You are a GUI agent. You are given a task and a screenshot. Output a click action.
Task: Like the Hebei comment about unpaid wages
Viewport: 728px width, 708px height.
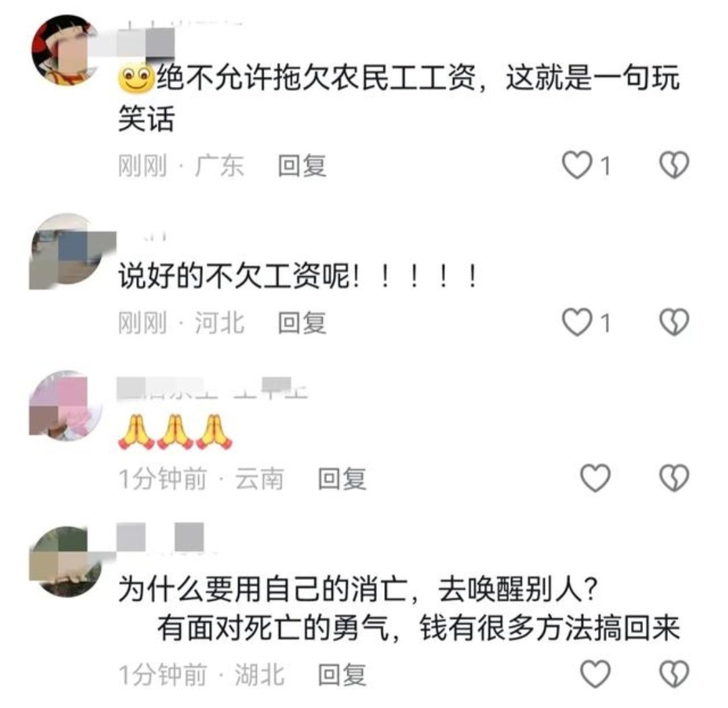coord(577,322)
